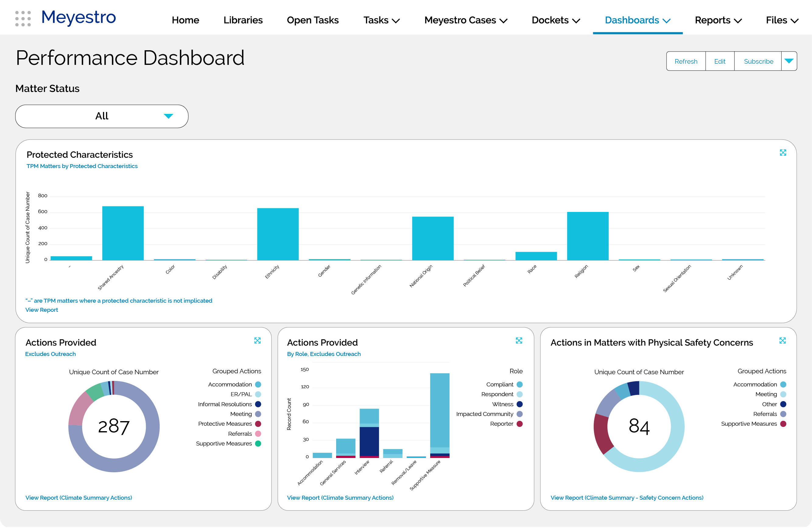The image size is (812, 528).
Task: Click Protective Measures legend swatch
Action: (258, 424)
